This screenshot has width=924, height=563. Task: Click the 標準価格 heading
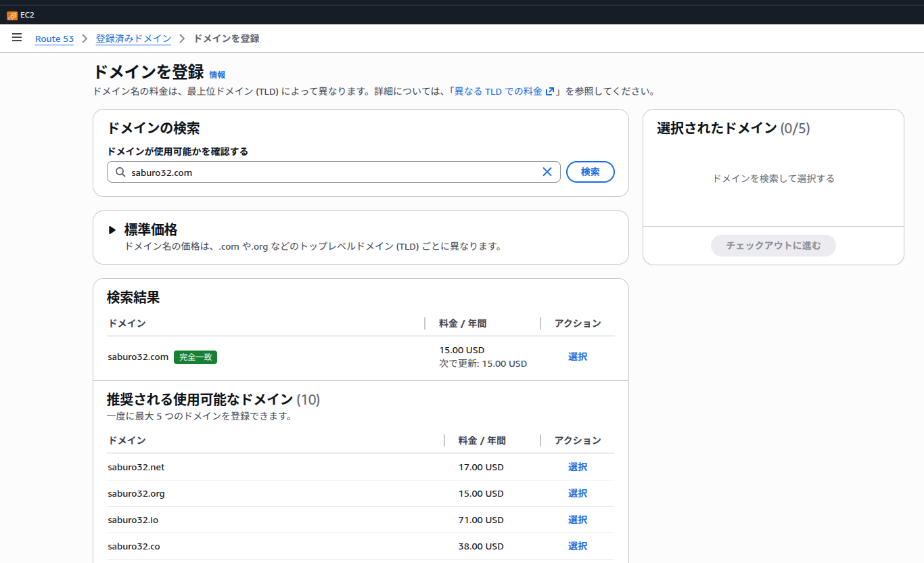coord(151,230)
